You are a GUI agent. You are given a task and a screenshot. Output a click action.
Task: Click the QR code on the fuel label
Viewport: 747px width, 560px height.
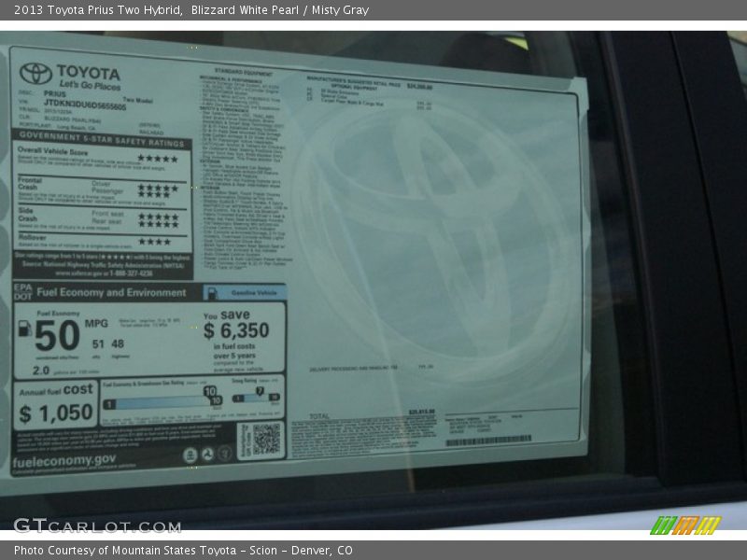[x=265, y=439]
